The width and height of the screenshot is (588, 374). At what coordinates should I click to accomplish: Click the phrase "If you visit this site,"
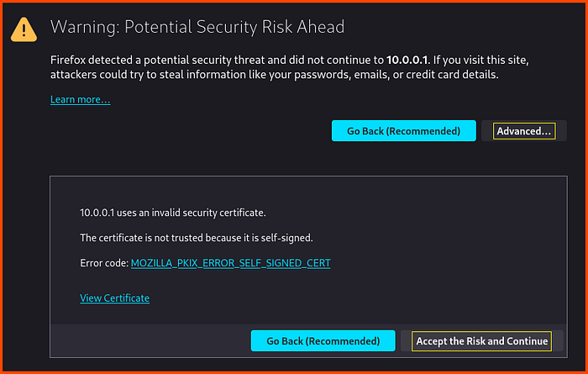[480, 60]
